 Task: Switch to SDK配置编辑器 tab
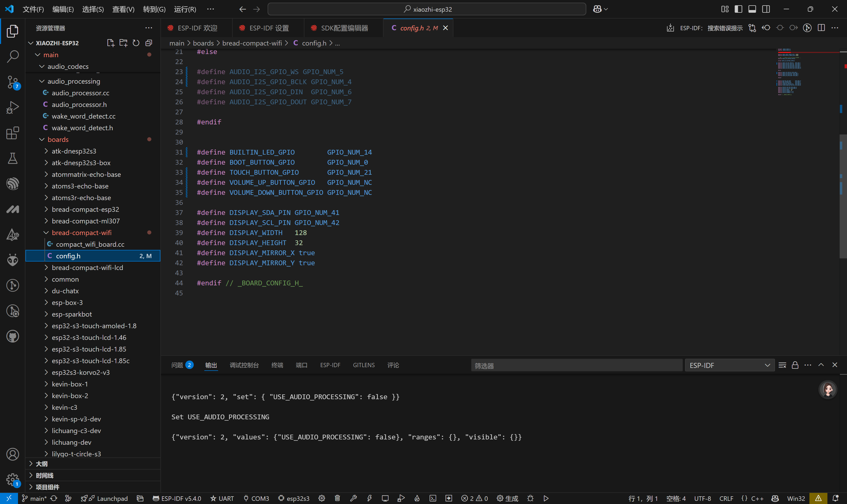coord(344,28)
